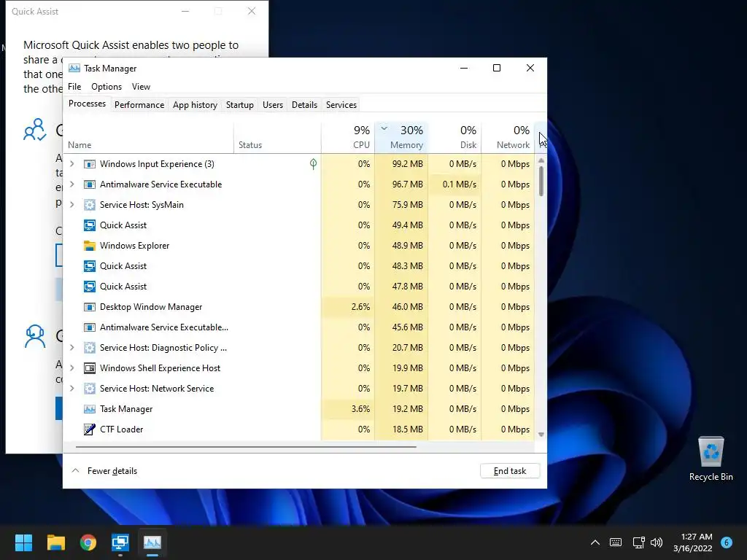Collapse view with the Fewer details chevron
747x560 pixels.
point(75,471)
